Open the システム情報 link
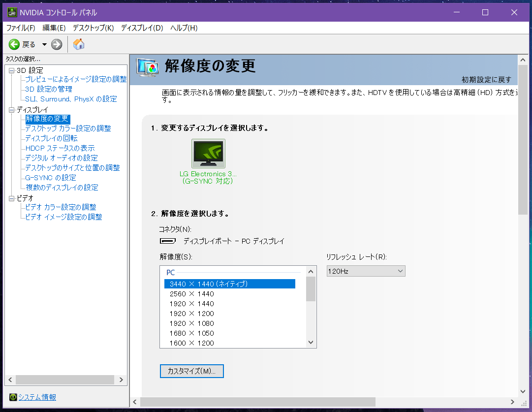This screenshot has height=412, width=532. click(x=37, y=397)
